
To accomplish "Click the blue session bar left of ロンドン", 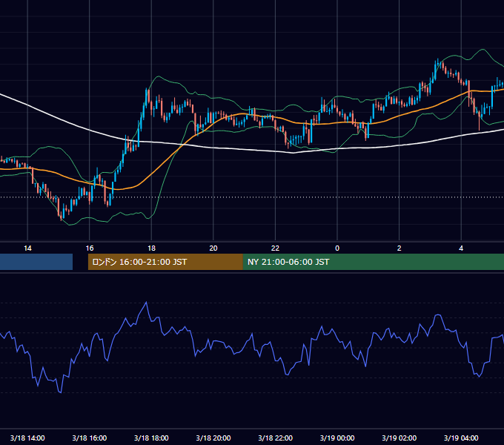I will [x=36, y=262].
